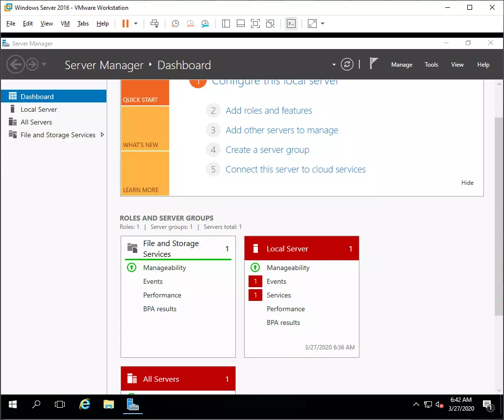
Task: Select All Servers in the left navigation
Action: coord(53,122)
